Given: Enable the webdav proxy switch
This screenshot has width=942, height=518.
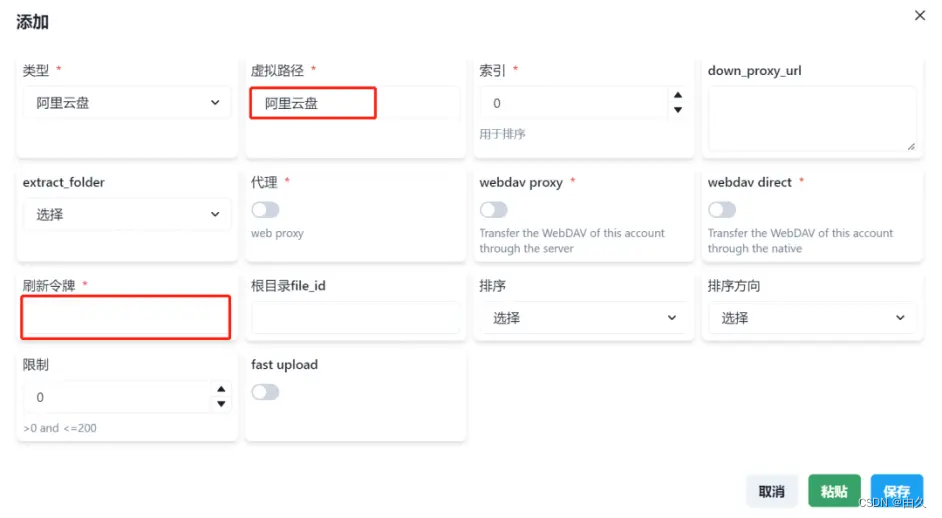Looking at the screenshot, I should click(493, 210).
